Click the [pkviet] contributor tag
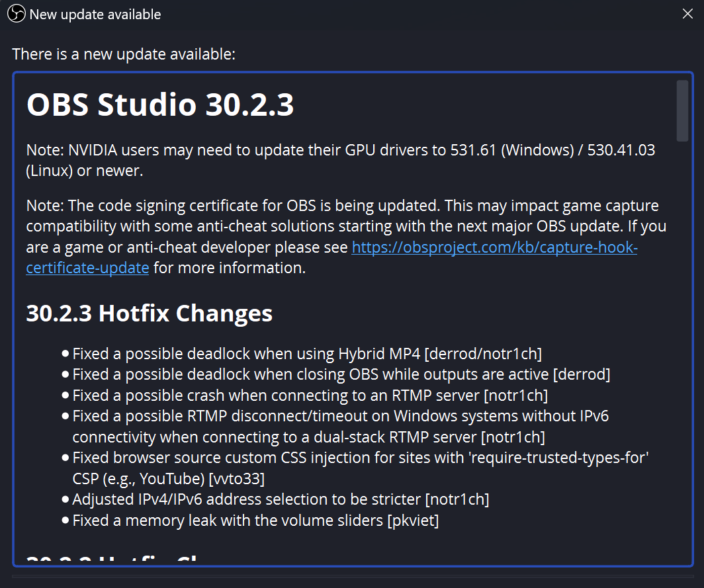The width and height of the screenshot is (704, 588). pos(413,521)
